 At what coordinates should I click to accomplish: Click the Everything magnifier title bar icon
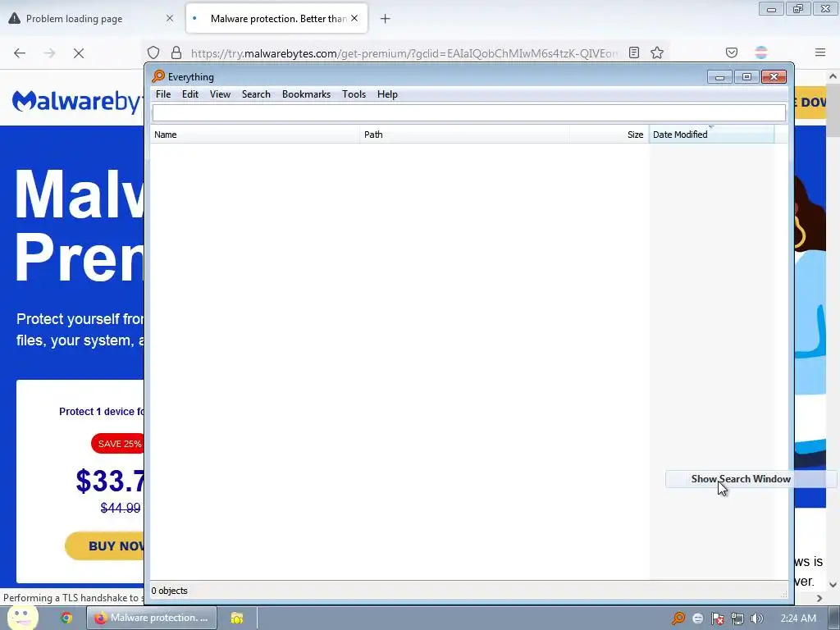[x=158, y=76]
